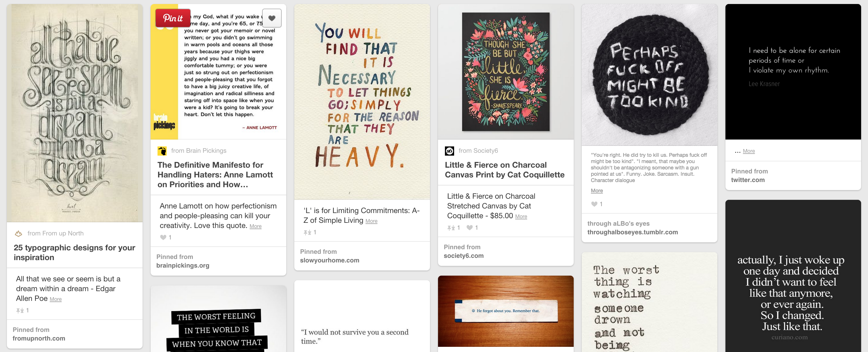Click the repin icon under Edgar Allen Poe caption

point(20,310)
